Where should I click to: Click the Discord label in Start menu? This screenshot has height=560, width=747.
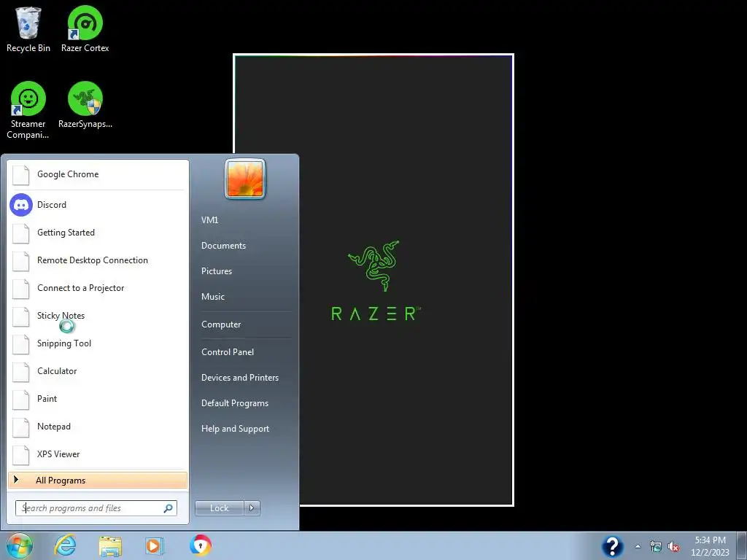point(52,205)
